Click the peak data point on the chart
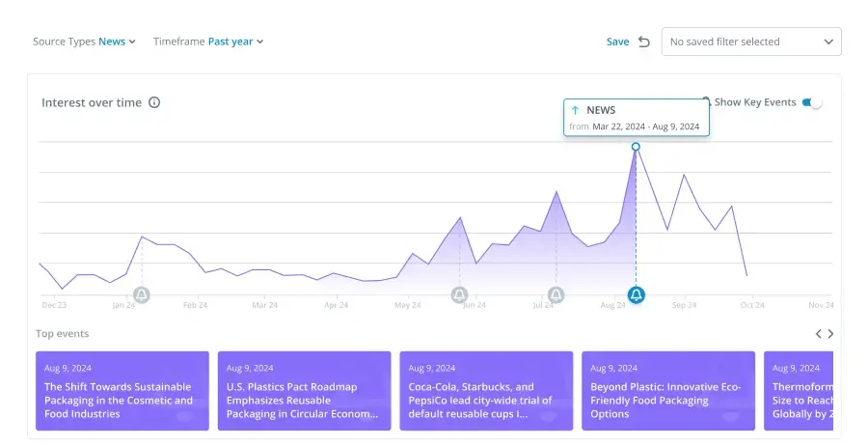 click(636, 147)
